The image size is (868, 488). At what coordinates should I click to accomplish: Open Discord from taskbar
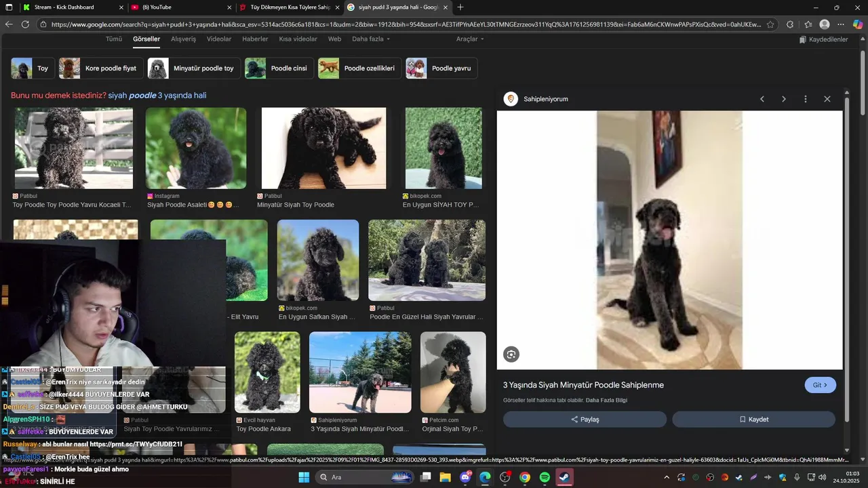465,477
